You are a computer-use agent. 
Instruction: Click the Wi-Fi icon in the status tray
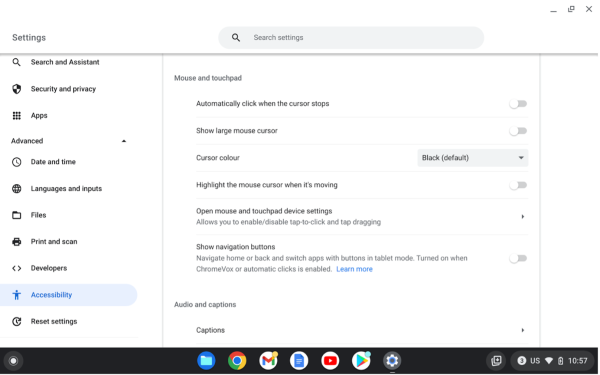549,361
